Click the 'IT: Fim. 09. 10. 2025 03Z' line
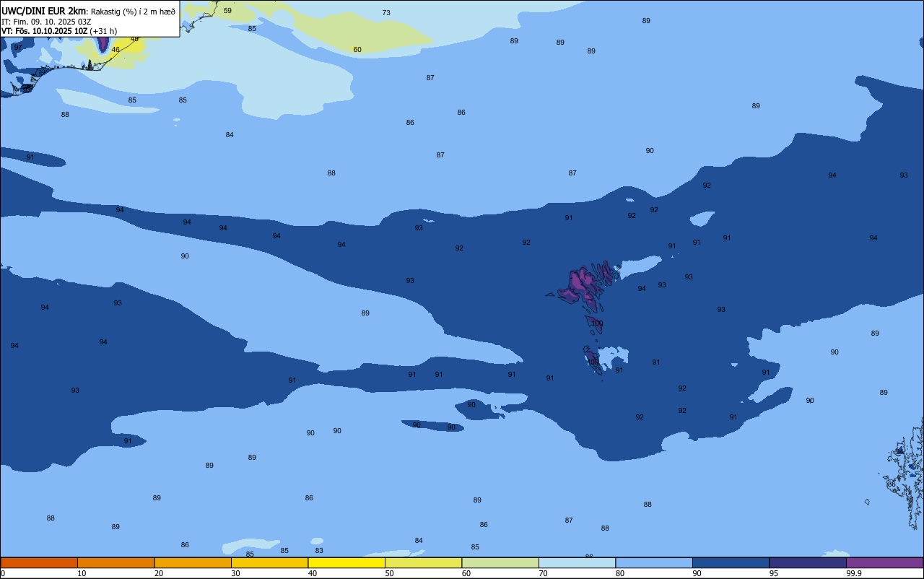924x579 pixels. tap(45, 22)
